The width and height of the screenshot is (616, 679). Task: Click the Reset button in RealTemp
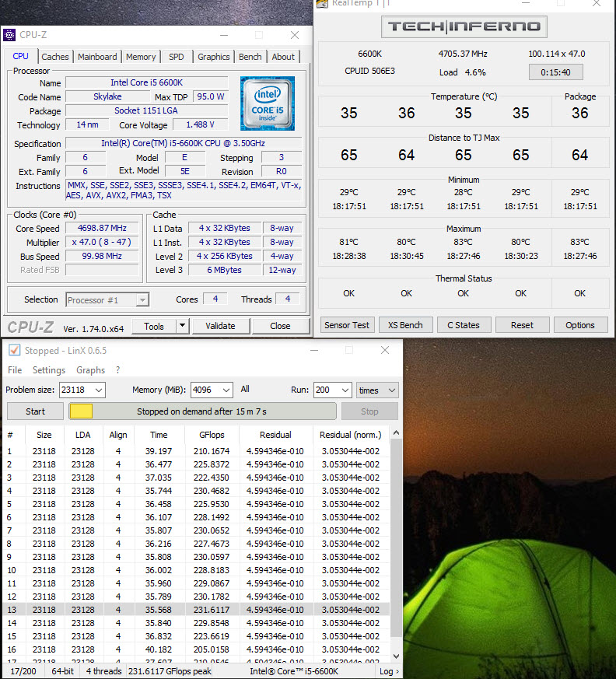click(522, 325)
